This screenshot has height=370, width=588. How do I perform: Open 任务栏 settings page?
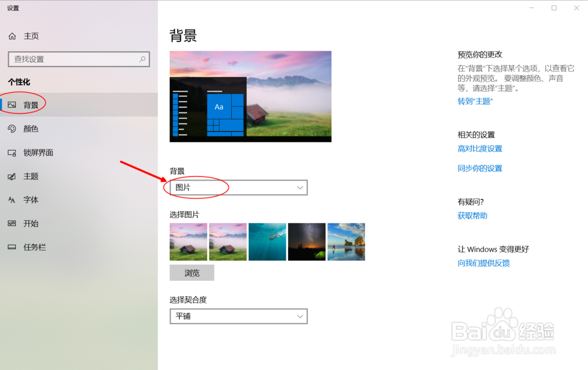[x=79, y=247]
